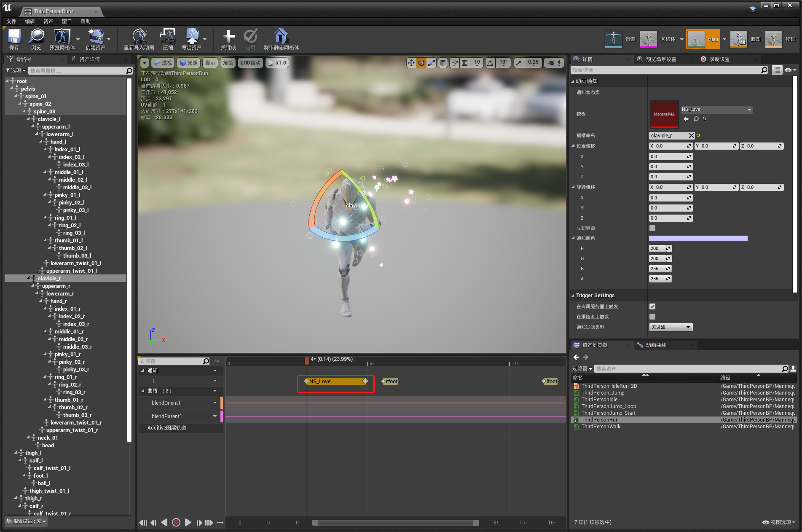Click the play forward button

(188, 522)
